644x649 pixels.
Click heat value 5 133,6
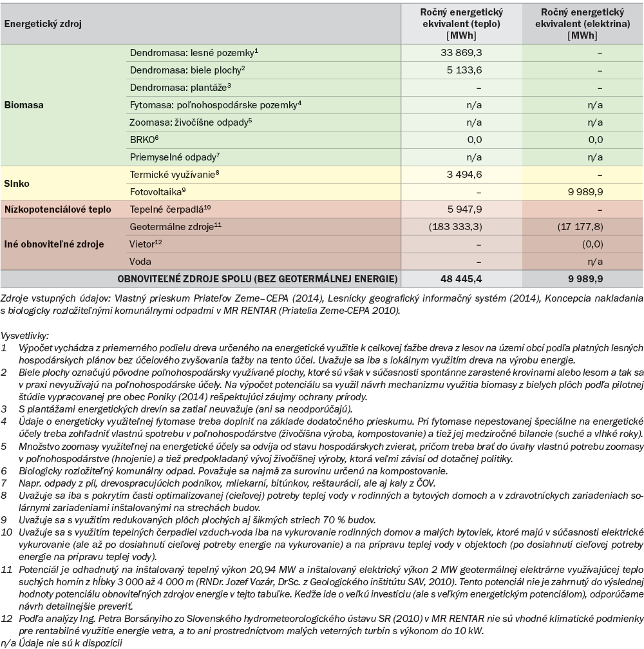[x=464, y=70]
